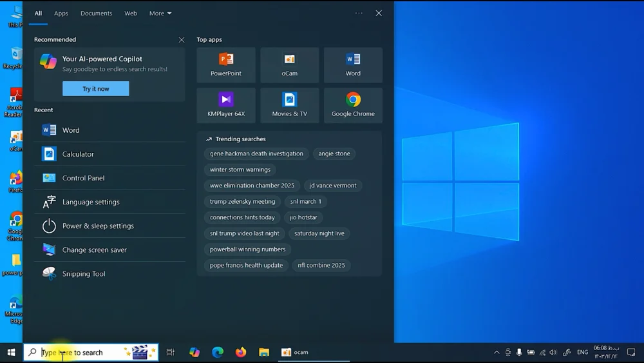Select snl trump video last night
This screenshot has width=644, height=363.
tap(244, 233)
